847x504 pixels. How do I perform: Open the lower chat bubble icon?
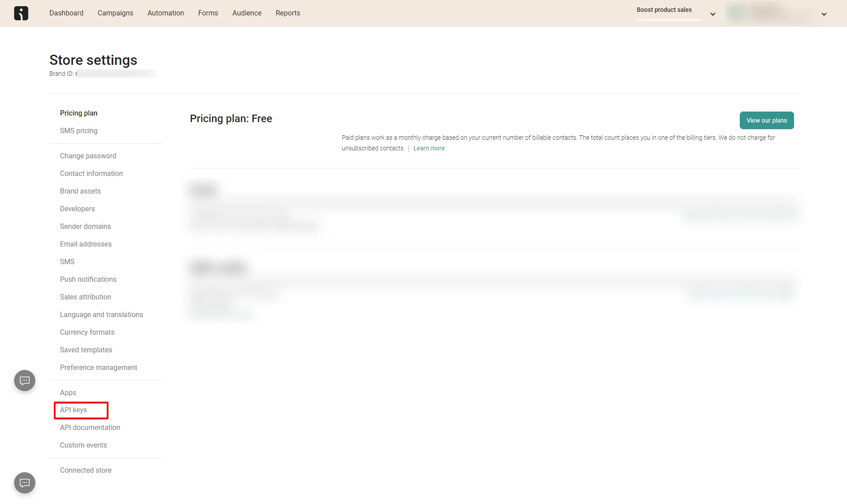pos(25,483)
